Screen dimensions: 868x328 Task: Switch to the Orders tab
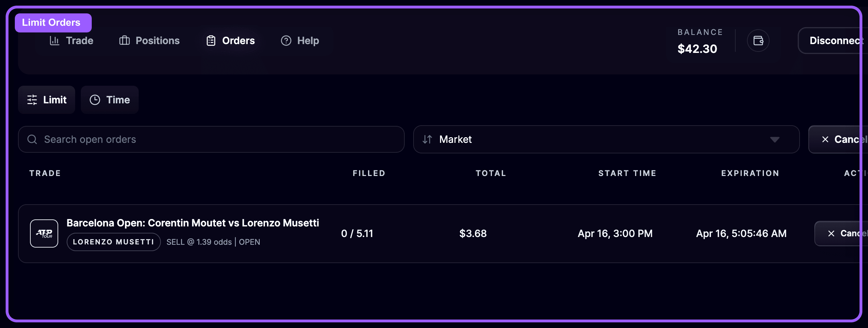[230, 41]
